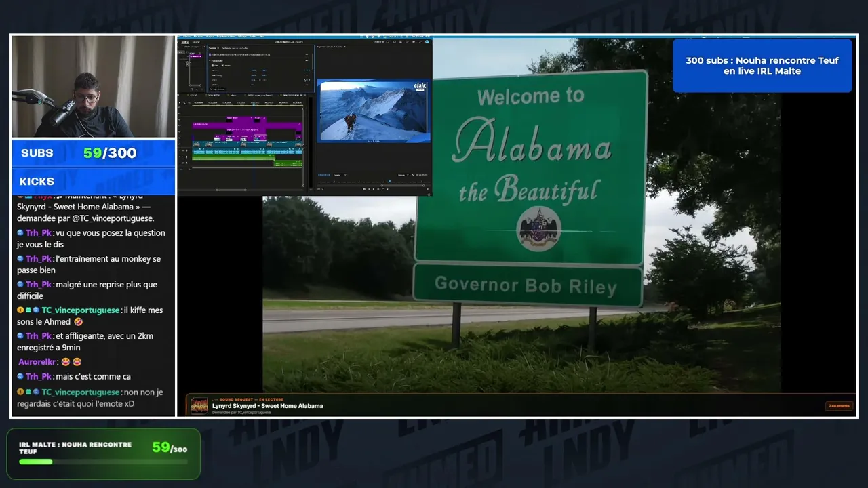
Task: Click the first laughing emoji in Aurorelkr's message
Action: (x=66, y=362)
